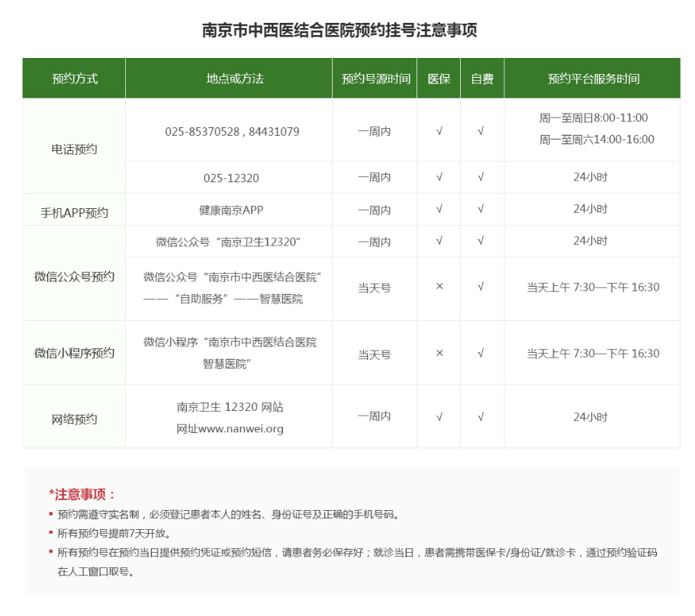
Task: Select the 手机APP预约 row label
Action: click(x=74, y=213)
